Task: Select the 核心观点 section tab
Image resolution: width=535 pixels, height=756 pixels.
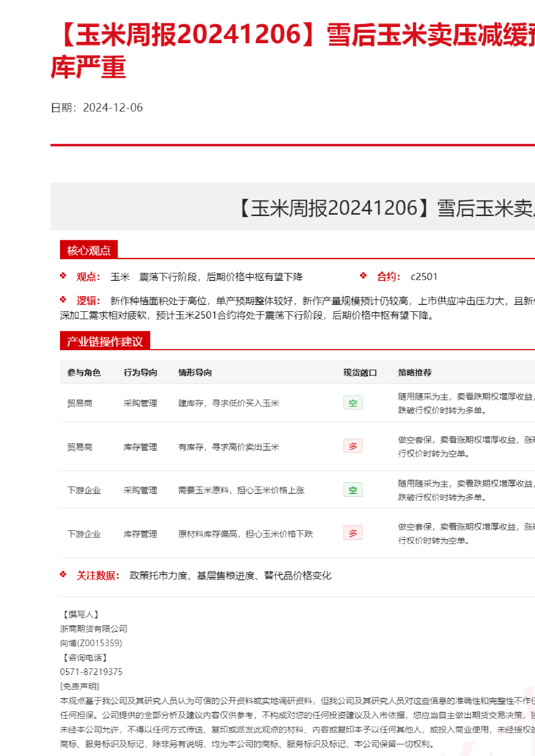Action: pyautogui.click(x=89, y=250)
